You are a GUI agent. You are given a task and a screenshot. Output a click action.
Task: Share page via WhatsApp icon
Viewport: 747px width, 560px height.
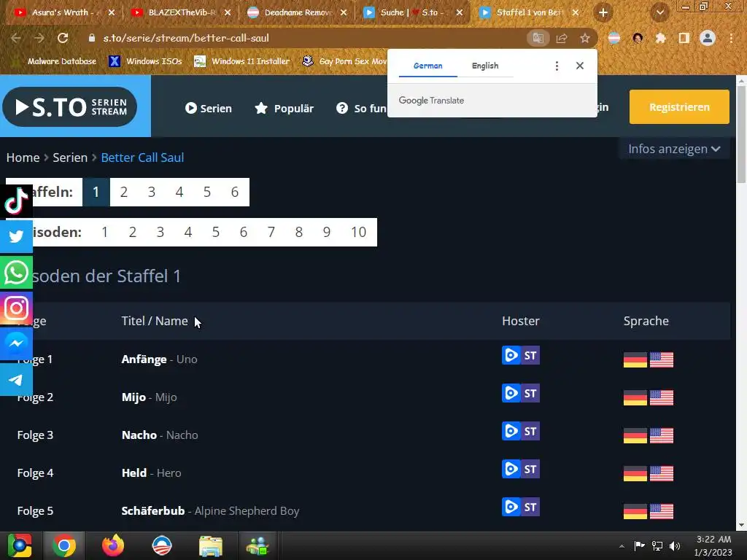(16, 273)
